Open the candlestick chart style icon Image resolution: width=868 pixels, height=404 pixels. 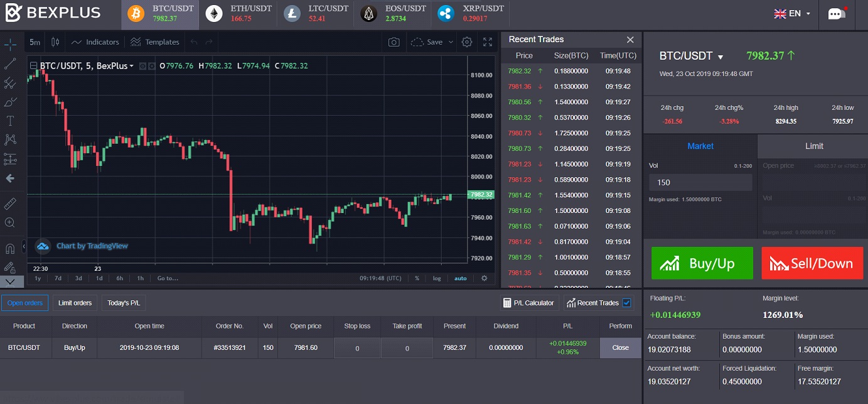coord(55,42)
